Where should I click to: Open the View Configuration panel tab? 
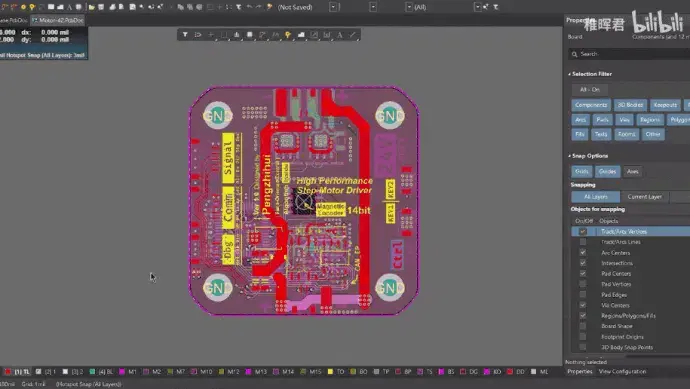[622, 371]
